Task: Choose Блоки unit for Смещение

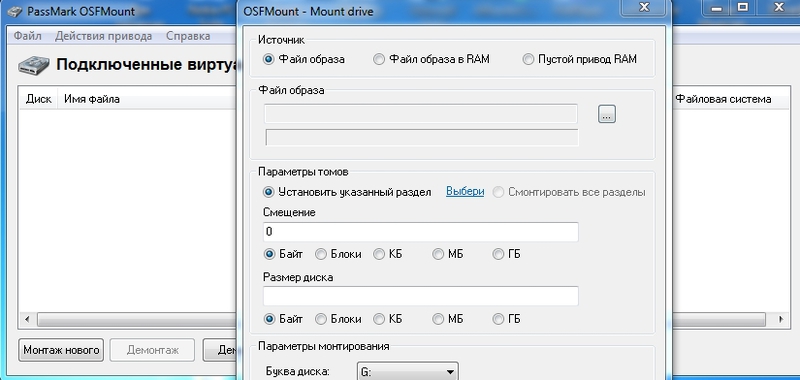Action: 320,254
